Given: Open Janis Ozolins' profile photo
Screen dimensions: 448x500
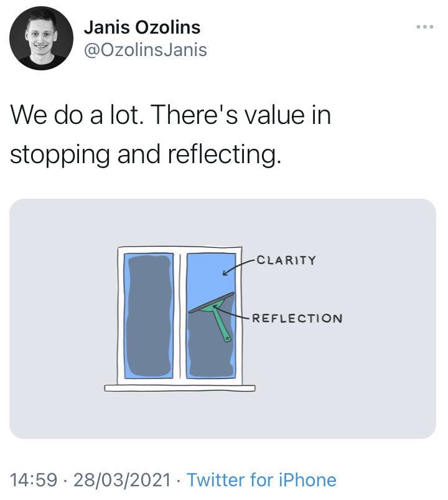Looking at the screenshot, I should [x=39, y=39].
